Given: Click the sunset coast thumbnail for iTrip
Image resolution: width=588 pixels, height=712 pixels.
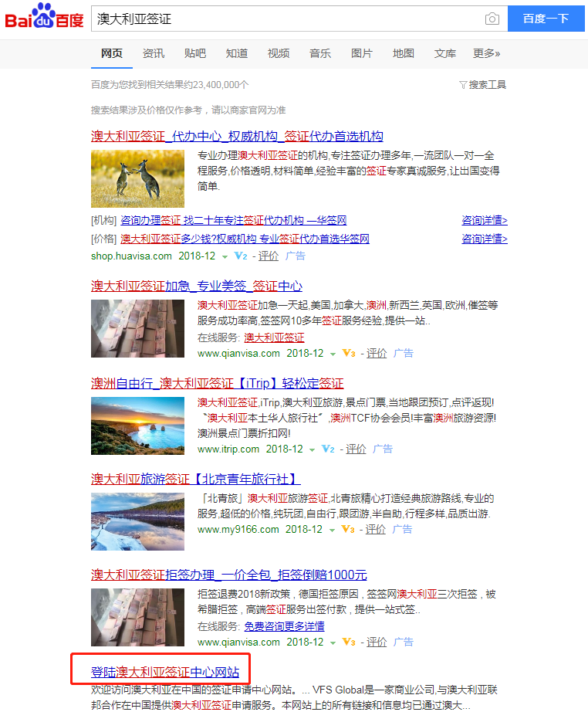Looking at the screenshot, I should pyautogui.click(x=137, y=426).
